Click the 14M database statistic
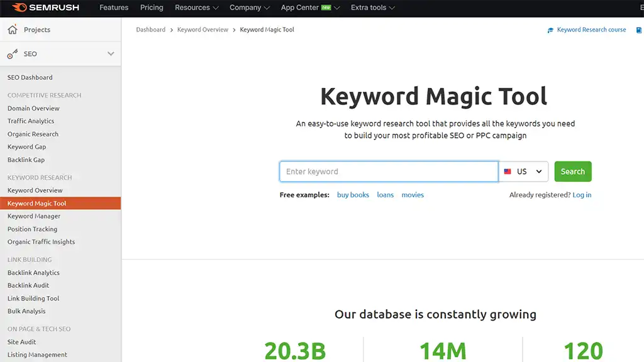This screenshot has width=644, height=362. [443, 351]
